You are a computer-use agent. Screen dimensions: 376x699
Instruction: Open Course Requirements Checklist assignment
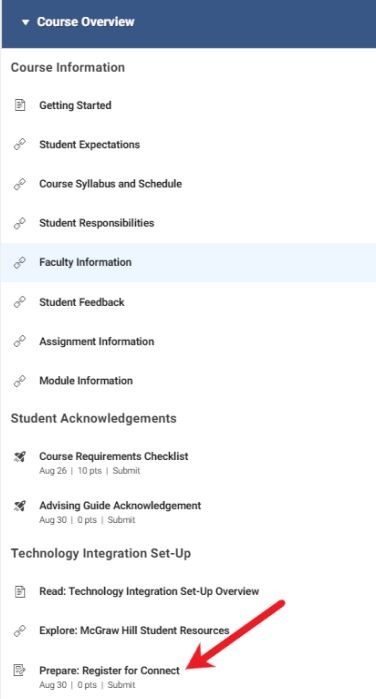[x=114, y=456]
